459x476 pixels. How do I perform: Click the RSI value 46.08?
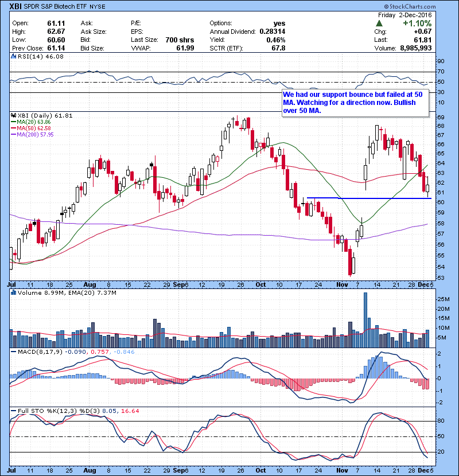point(55,56)
